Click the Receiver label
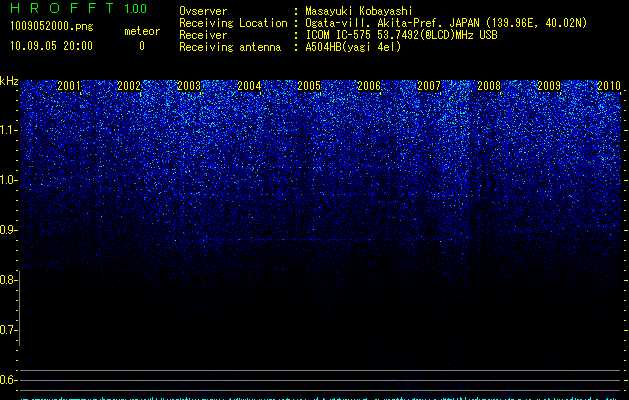This screenshot has height=400, width=629. 203,35
